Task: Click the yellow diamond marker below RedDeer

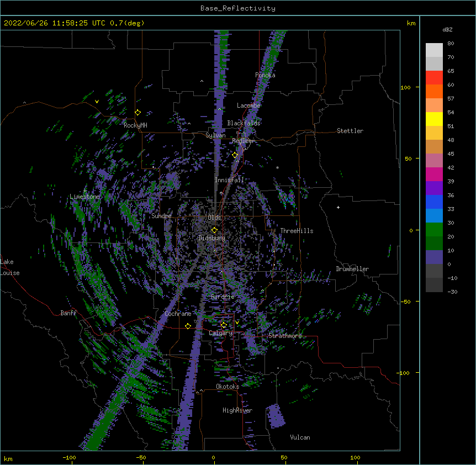Action: click(235, 155)
